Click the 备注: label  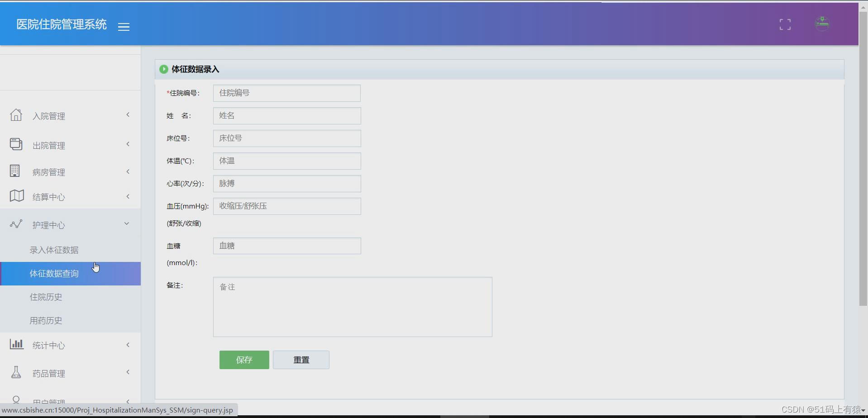[x=175, y=285]
